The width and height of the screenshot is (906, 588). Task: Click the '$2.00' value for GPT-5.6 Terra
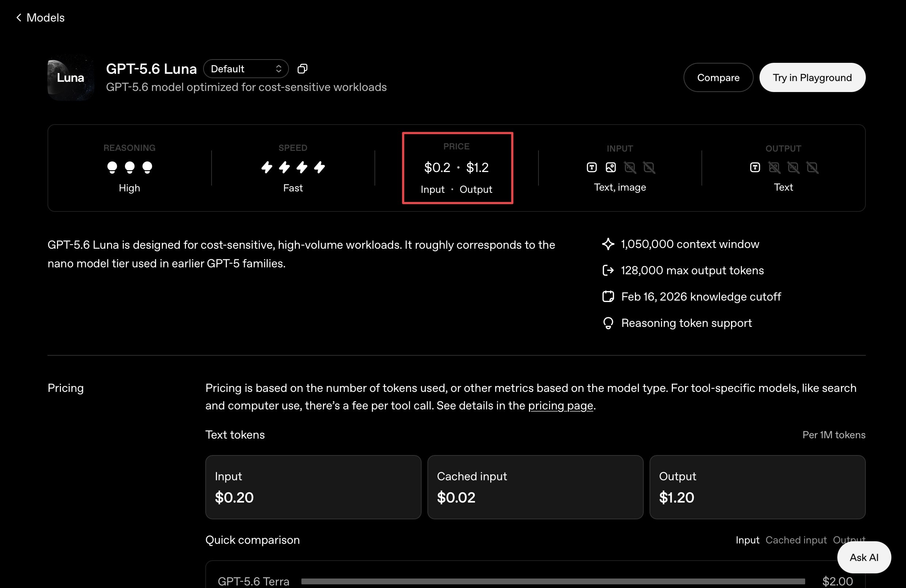coord(837,581)
